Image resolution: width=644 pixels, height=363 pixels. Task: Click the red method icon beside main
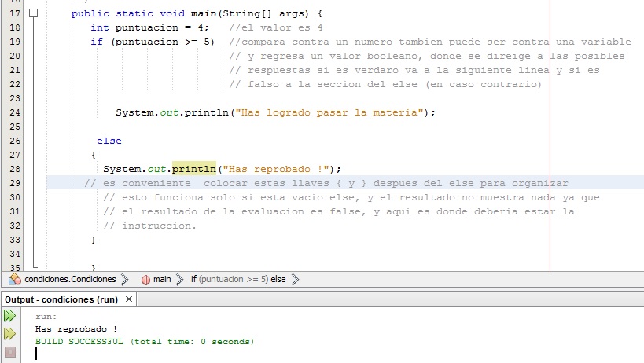(x=145, y=280)
